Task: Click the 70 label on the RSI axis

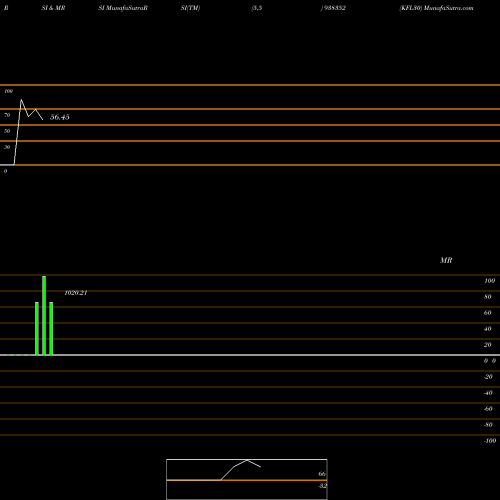Action: (x=7, y=115)
